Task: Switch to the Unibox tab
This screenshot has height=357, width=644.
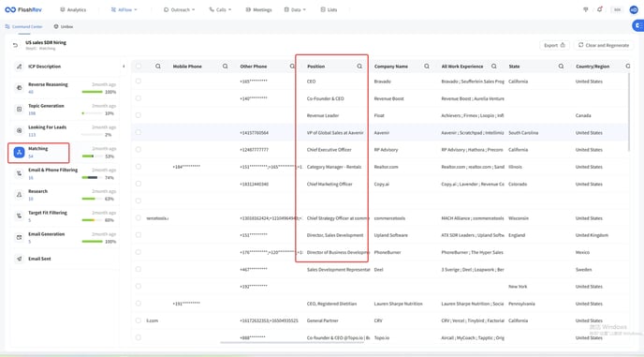Action: pos(64,26)
